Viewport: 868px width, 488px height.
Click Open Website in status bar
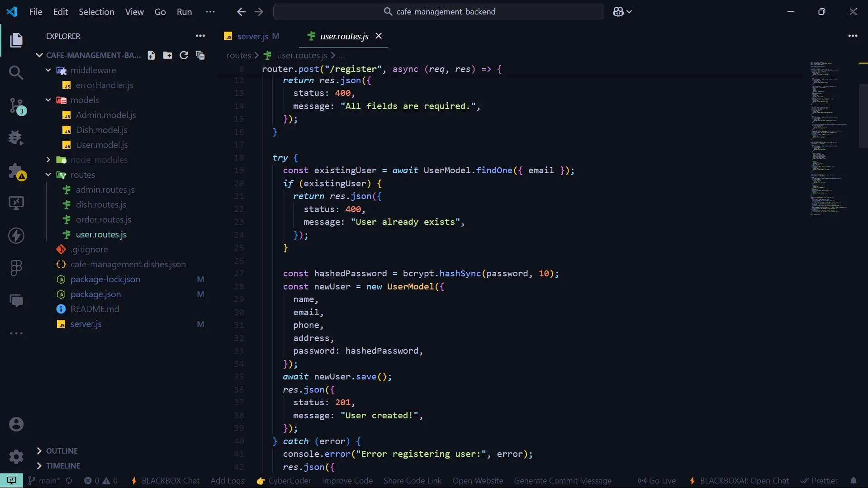point(478,481)
